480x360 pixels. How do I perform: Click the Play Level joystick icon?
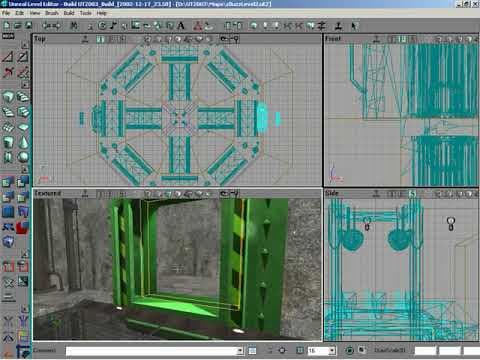339,26
